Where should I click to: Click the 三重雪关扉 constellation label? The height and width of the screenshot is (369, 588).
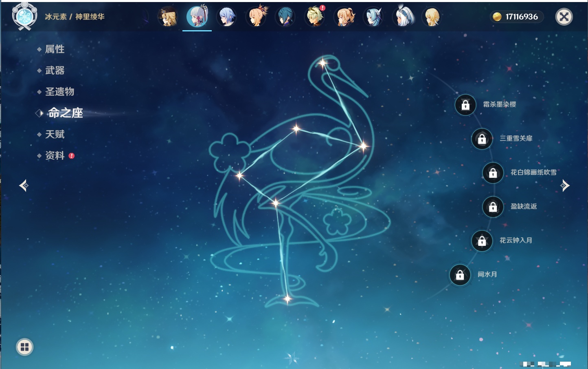click(x=516, y=138)
